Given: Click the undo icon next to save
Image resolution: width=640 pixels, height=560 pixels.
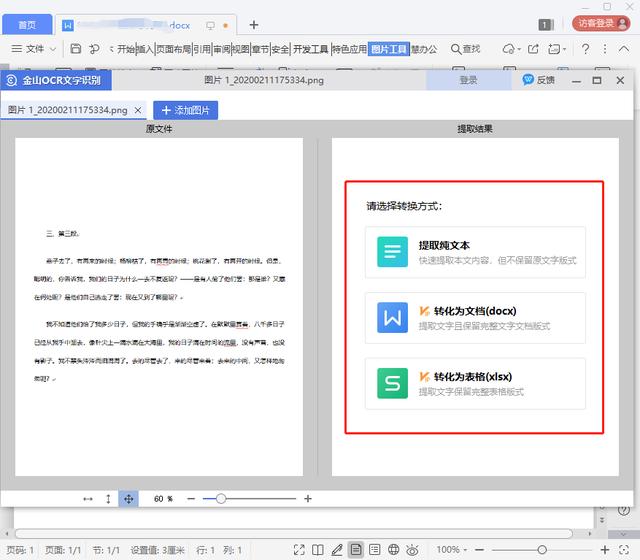Looking at the screenshot, I should point(94,49).
